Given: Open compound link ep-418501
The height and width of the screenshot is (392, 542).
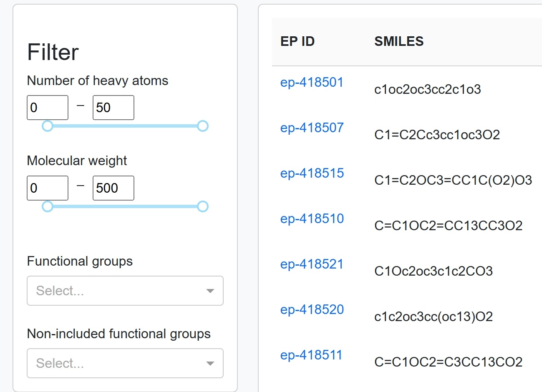Looking at the screenshot, I should 312,82.
